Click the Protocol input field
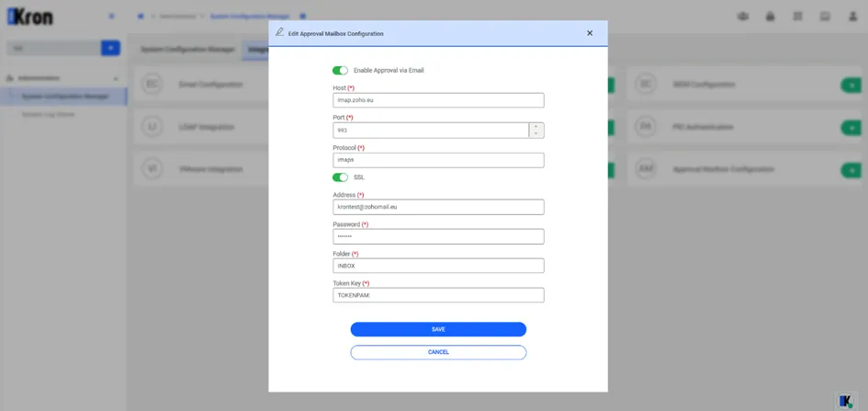868x411 pixels. [x=438, y=160]
